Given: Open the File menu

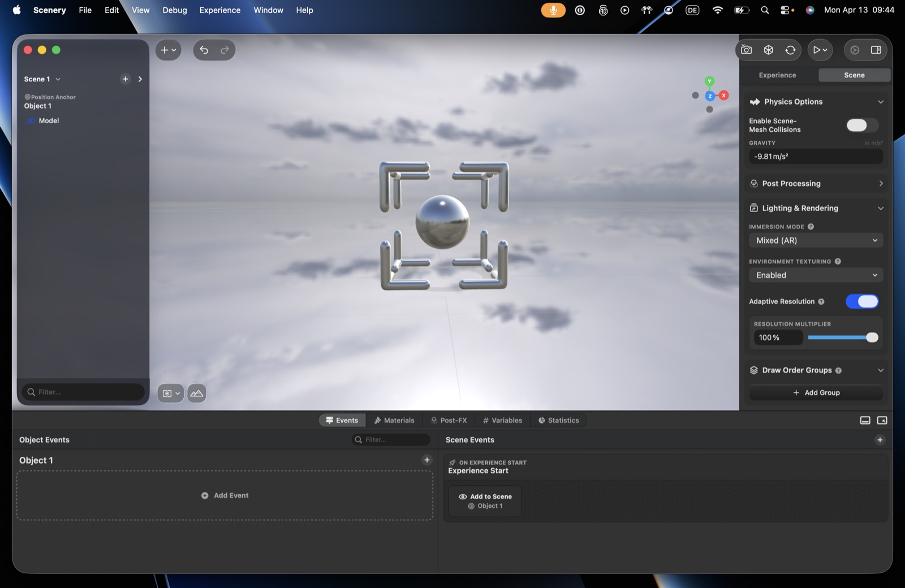Looking at the screenshot, I should coord(85,10).
